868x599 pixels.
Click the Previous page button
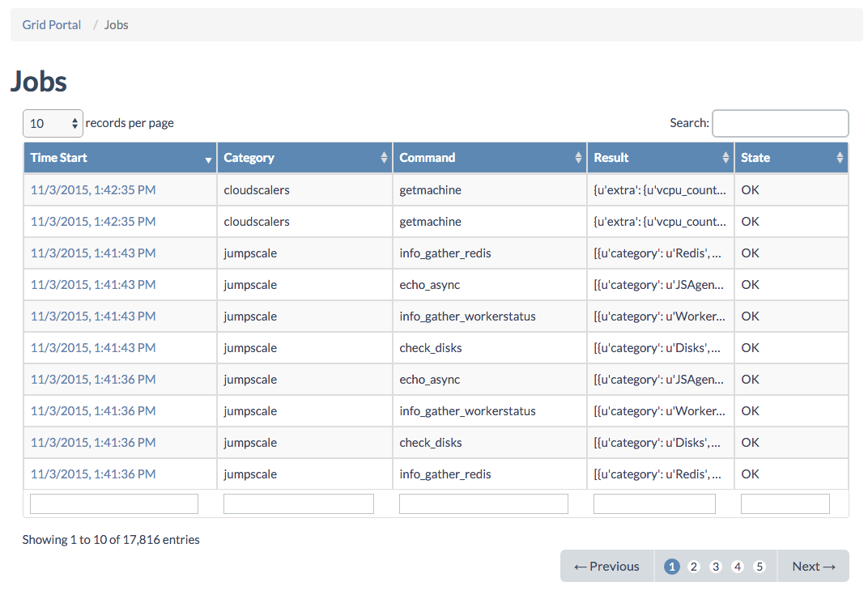click(606, 567)
